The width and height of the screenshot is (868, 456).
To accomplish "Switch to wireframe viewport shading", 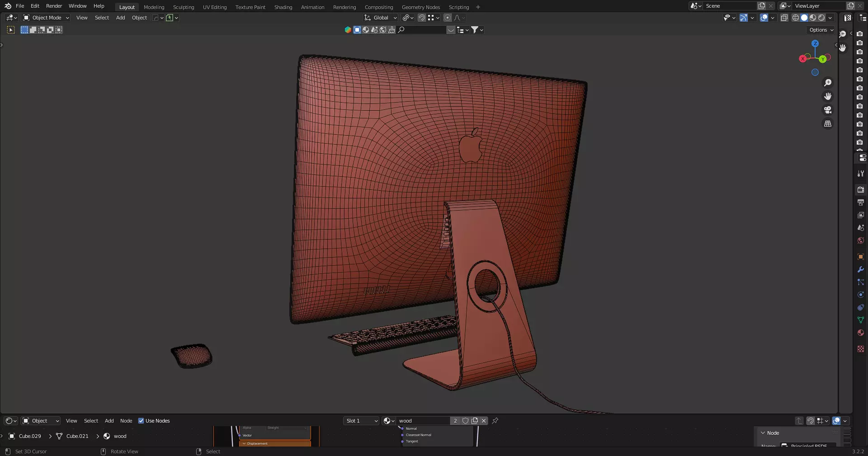I will (796, 18).
